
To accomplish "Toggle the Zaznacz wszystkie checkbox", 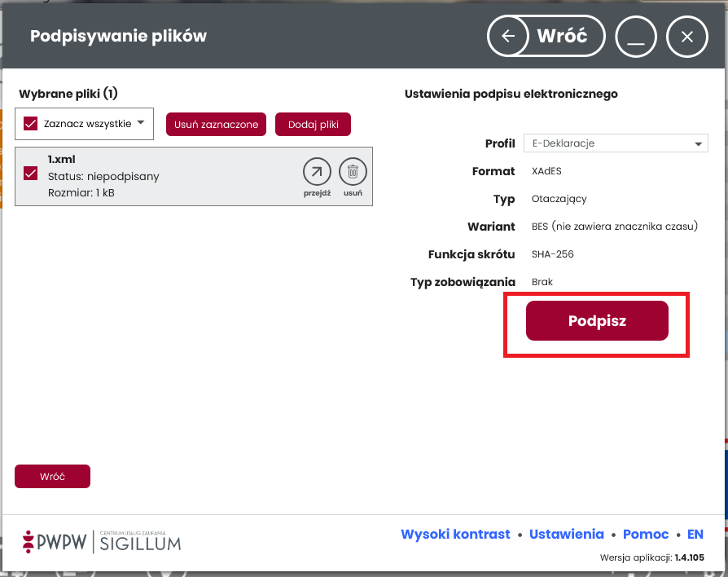I will (x=31, y=124).
